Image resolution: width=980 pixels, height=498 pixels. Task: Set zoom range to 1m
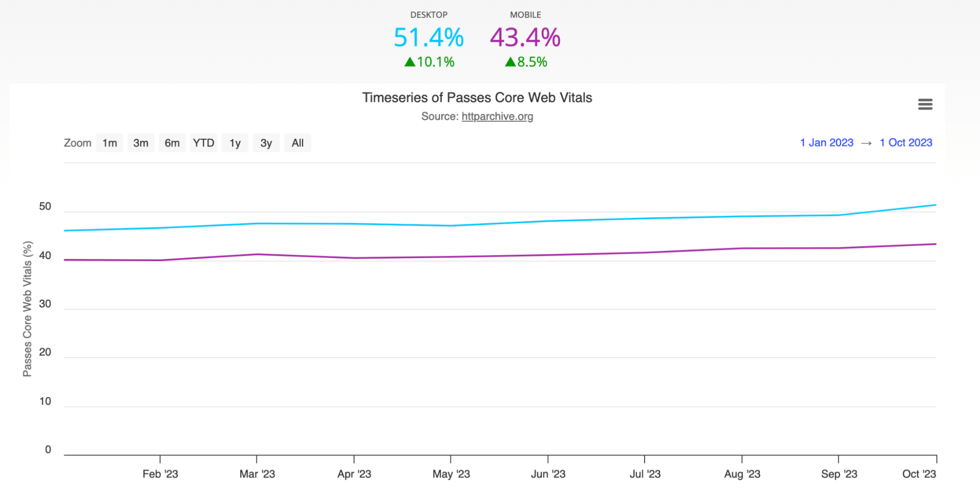coord(109,143)
